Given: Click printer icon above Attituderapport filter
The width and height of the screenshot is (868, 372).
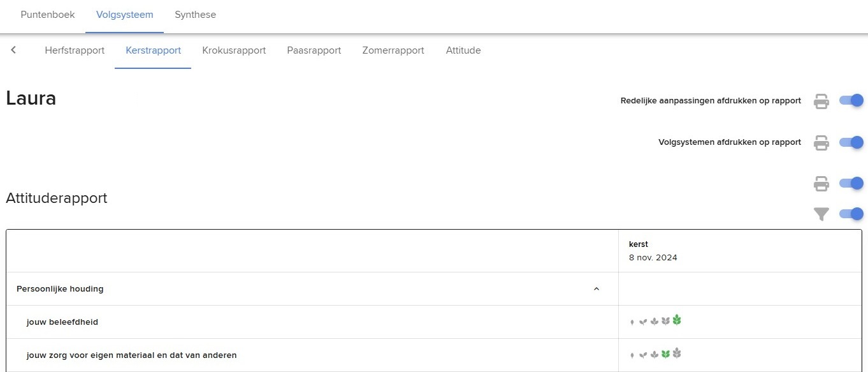Looking at the screenshot, I should point(821,184).
